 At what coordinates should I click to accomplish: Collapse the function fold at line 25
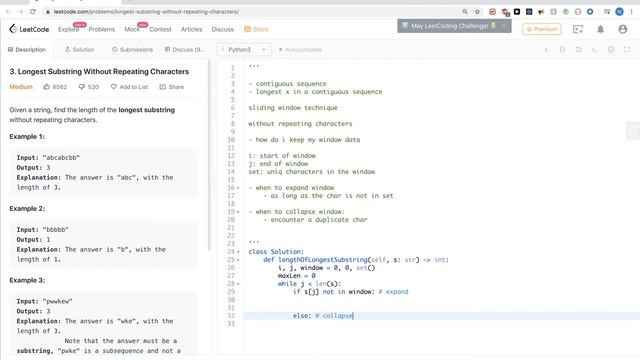[x=238, y=260]
